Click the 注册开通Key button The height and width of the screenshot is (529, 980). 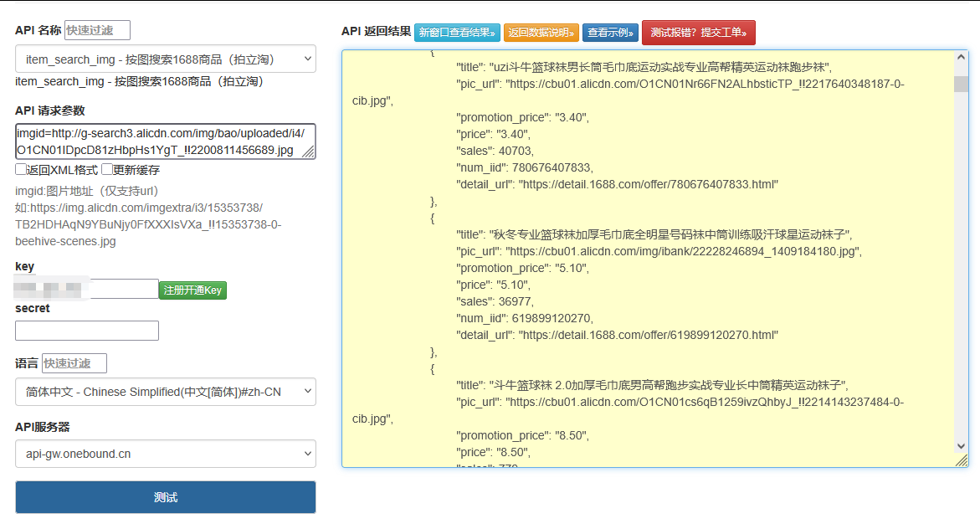tap(192, 290)
